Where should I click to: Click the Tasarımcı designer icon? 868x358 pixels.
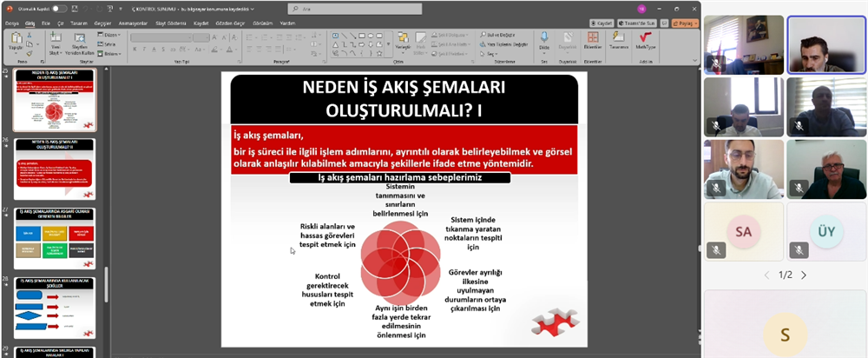(x=618, y=37)
